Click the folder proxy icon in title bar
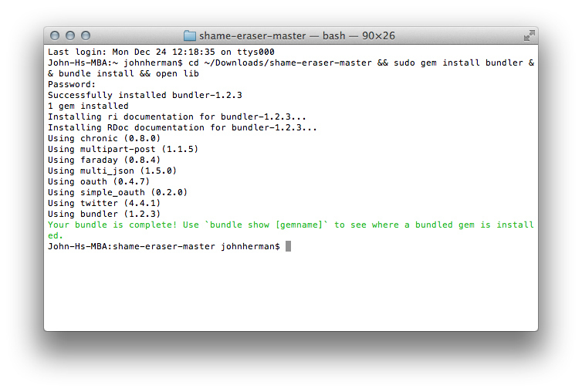 coord(190,35)
